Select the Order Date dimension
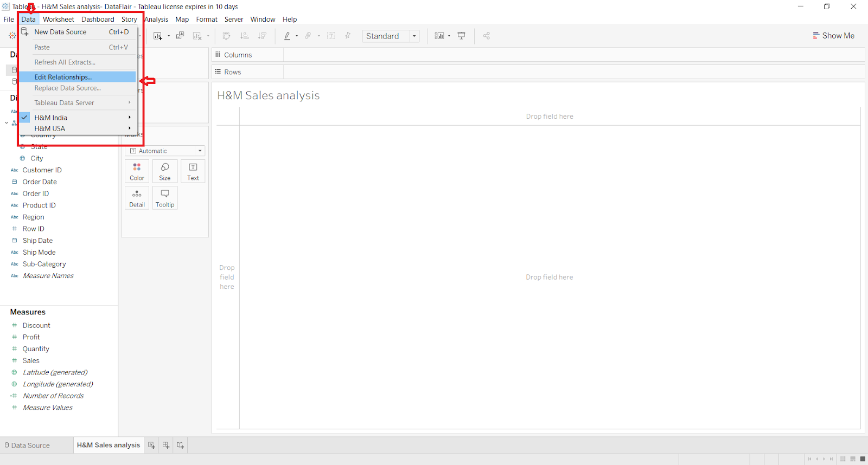 40,182
